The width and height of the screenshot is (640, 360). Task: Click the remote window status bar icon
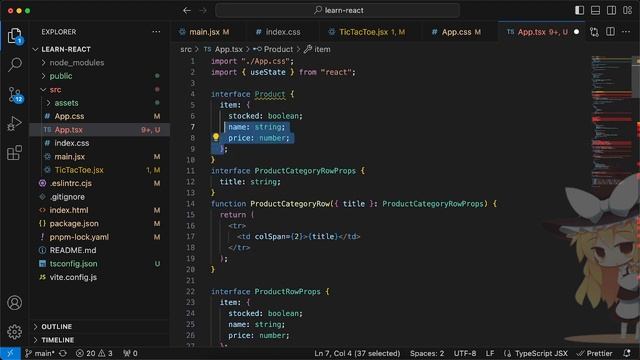click(x=10, y=353)
